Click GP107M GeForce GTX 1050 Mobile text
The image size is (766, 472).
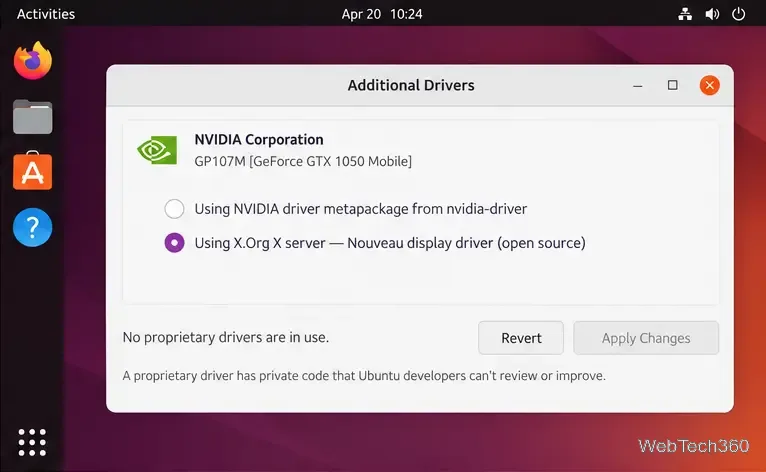click(303, 161)
